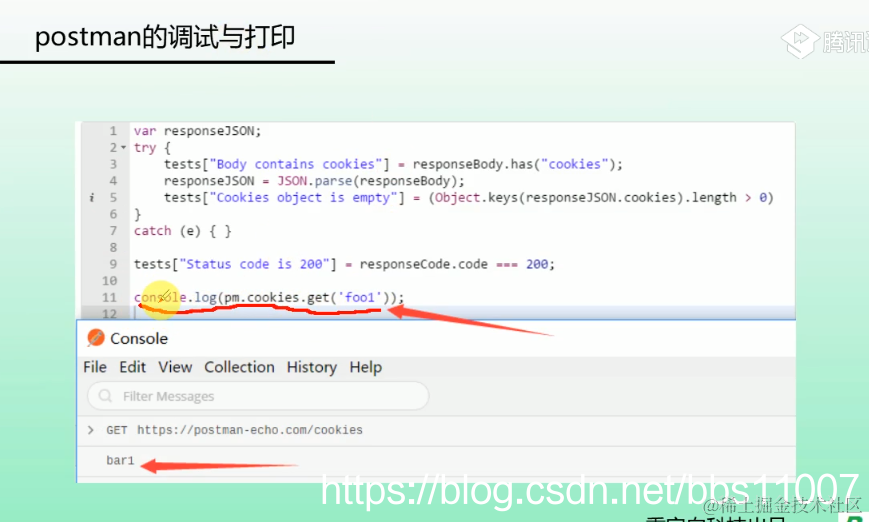Viewport: 869px width, 522px height.
Task: Click console.log statement on line 11
Action: click(x=269, y=298)
